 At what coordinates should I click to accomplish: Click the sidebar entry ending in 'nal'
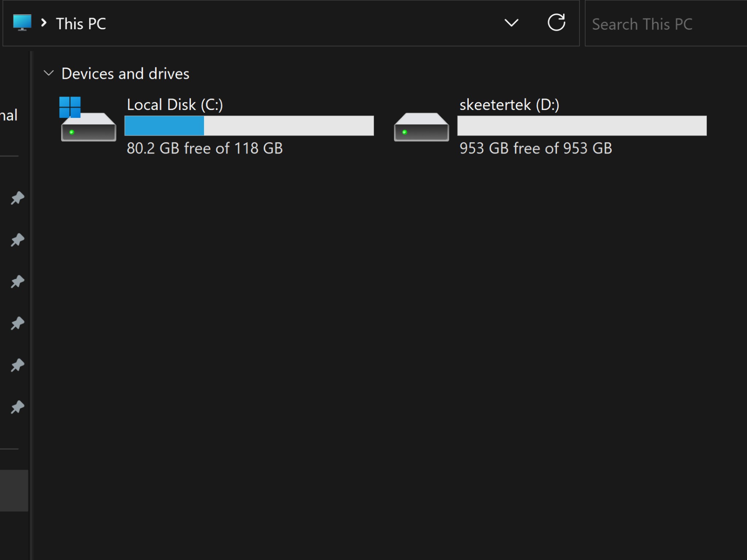pyautogui.click(x=9, y=115)
